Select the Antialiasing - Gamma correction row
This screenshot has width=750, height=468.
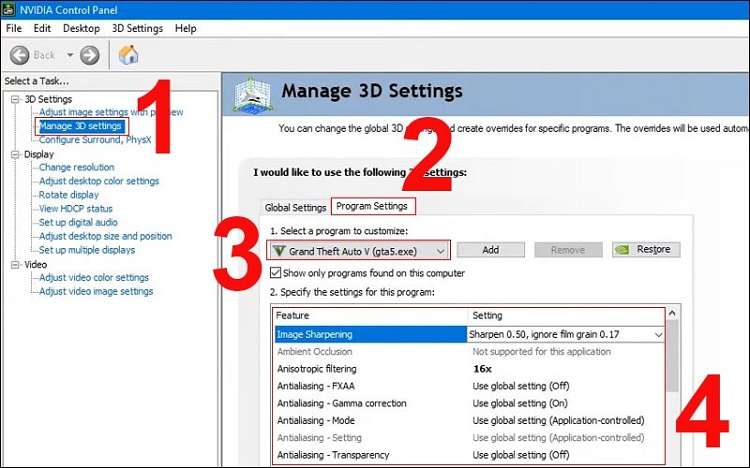470,403
